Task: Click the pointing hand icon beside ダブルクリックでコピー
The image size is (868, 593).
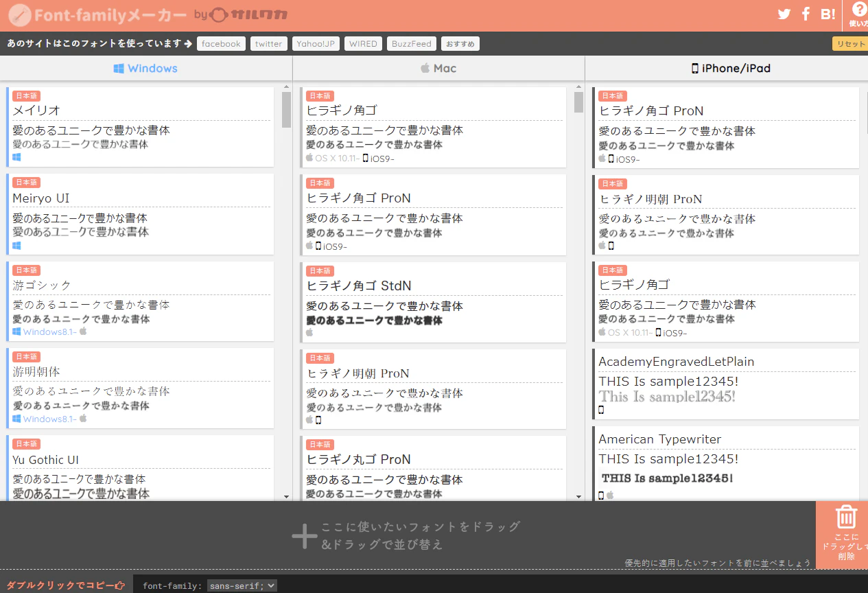Action: (x=120, y=585)
